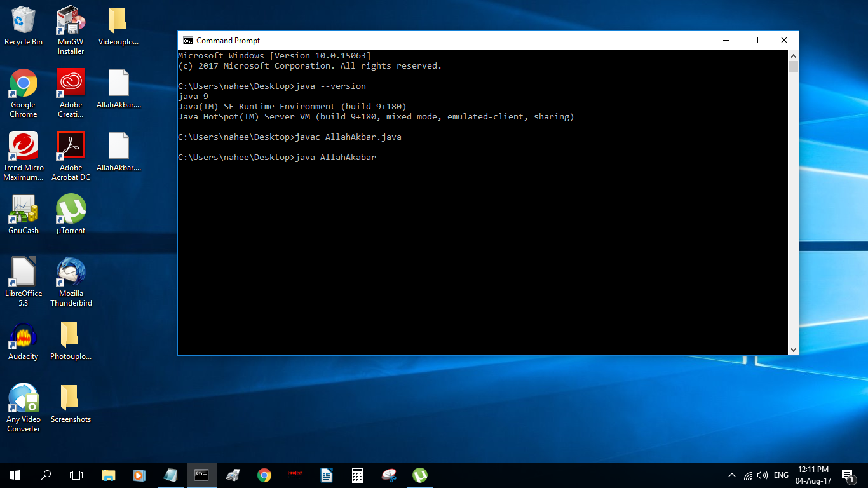Open Adobe Creative Cloud desktop shortcut
Image resolution: width=868 pixels, height=488 pixels.
pyautogui.click(x=71, y=93)
